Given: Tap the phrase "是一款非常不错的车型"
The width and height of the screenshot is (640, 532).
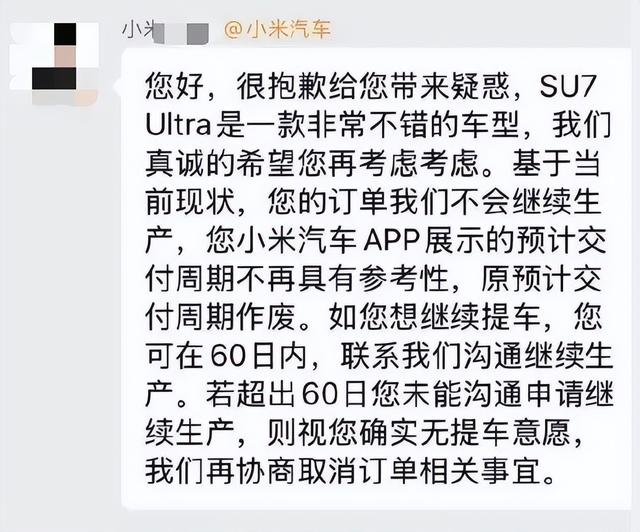Looking at the screenshot, I should [x=367, y=125].
